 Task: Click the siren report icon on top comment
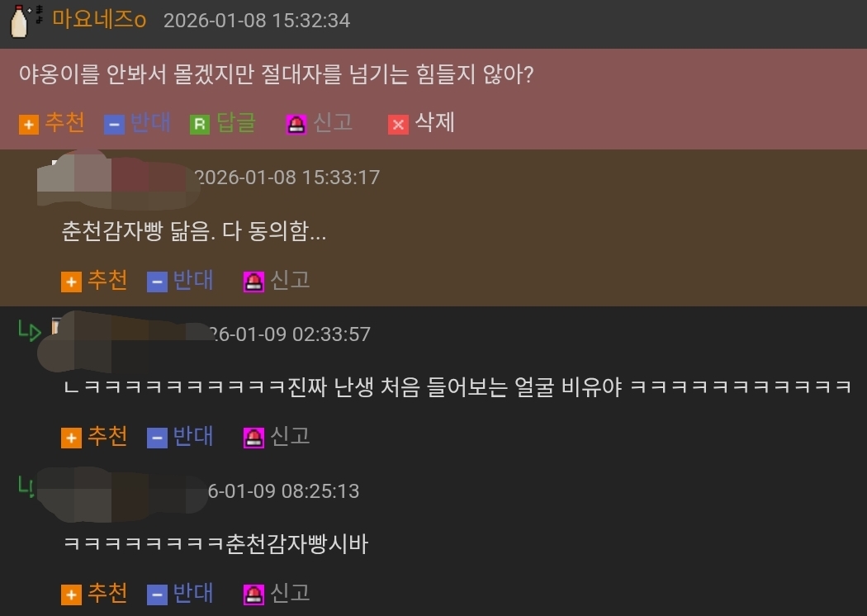(x=296, y=125)
